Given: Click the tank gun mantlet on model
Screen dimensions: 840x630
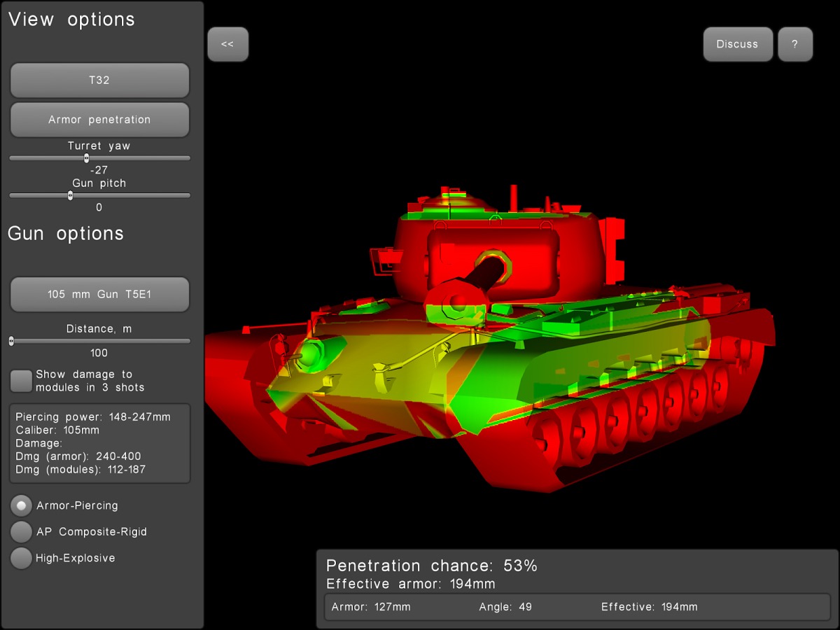Looking at the screenshot, I should (493, 262).
